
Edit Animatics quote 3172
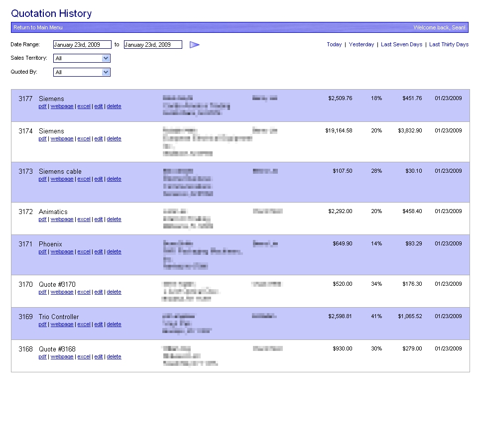(99, 220)
